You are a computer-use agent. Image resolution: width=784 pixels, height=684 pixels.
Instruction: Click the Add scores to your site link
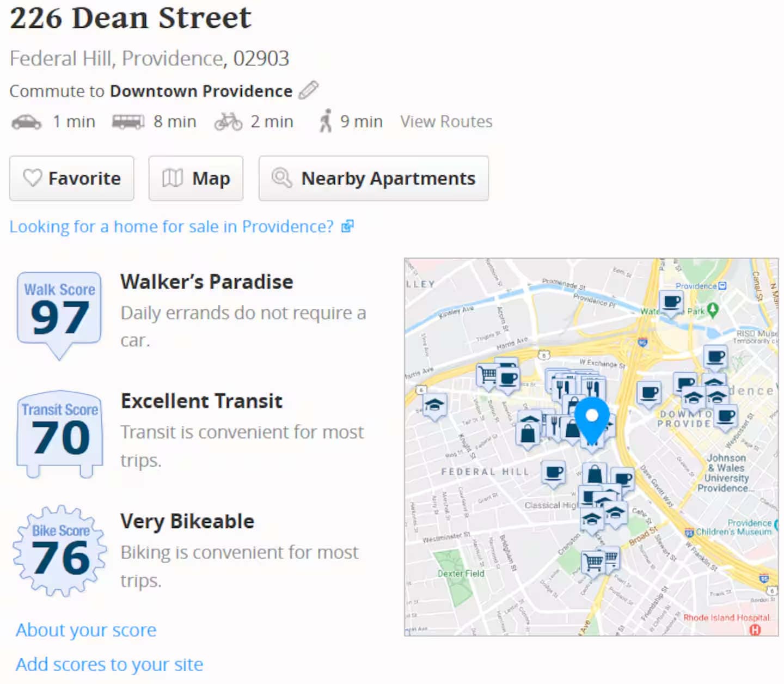[109, 664]
